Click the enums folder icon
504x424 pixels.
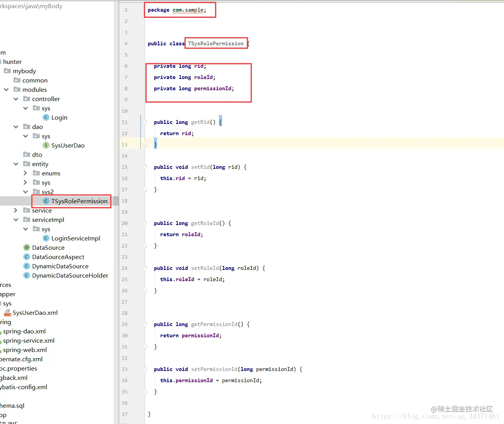[36, 173]
